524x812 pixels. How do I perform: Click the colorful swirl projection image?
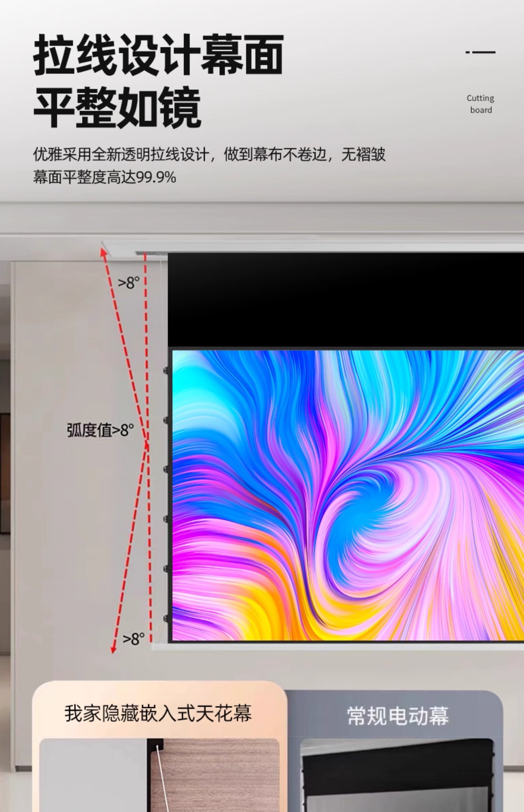[x=347, y=495]
